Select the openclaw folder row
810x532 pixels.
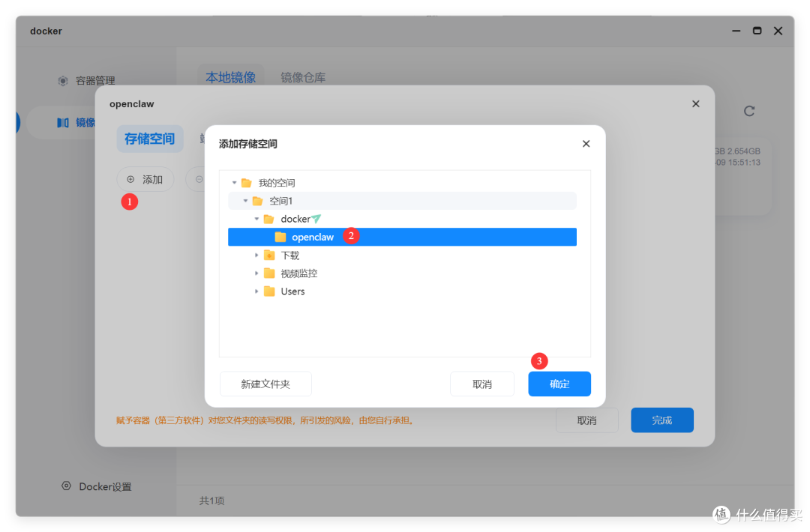pos(402,237)
